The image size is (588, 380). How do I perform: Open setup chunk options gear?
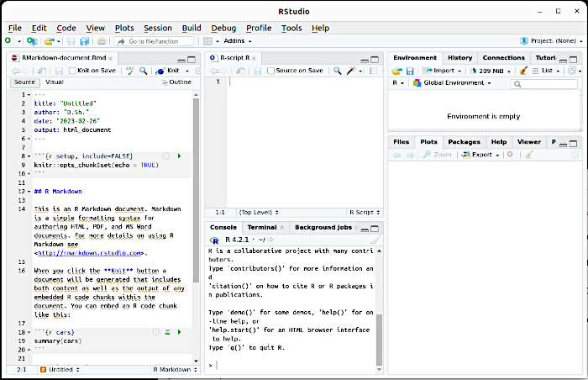coord(165,156)
